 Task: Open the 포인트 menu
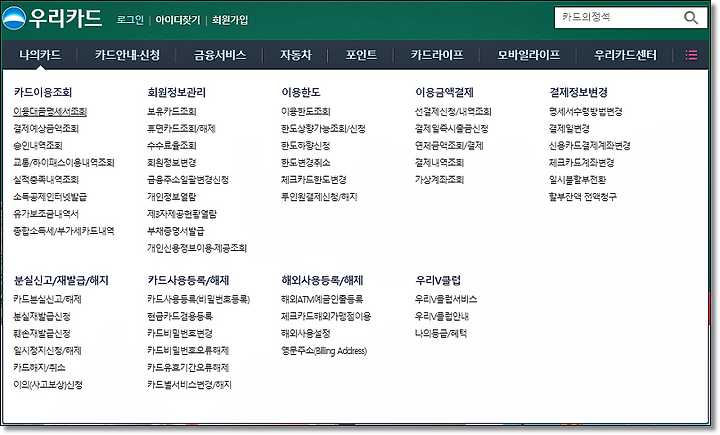pos(361,55)
